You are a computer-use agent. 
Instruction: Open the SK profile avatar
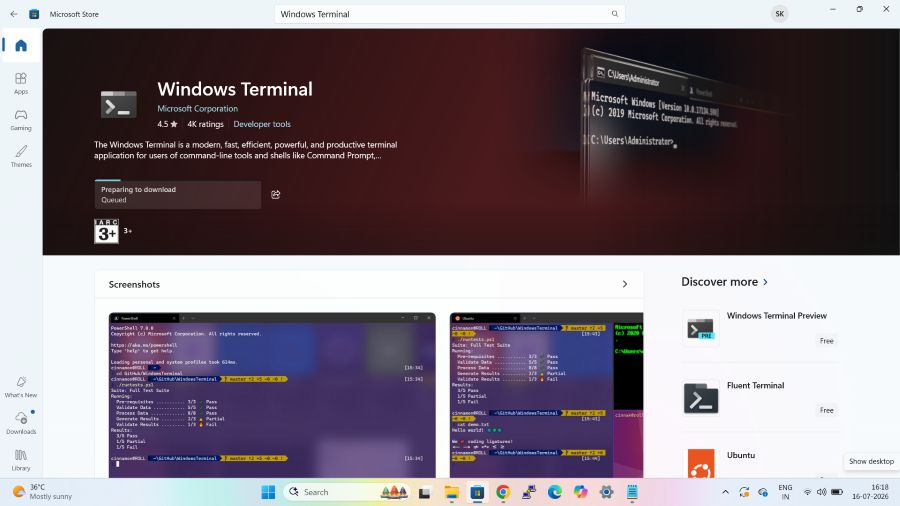pos(779,14)
